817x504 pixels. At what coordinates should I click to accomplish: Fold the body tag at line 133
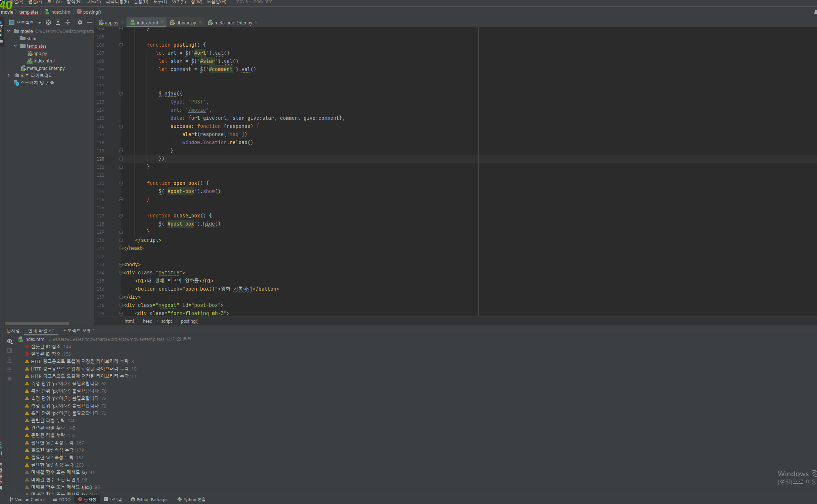pos(121,265)
